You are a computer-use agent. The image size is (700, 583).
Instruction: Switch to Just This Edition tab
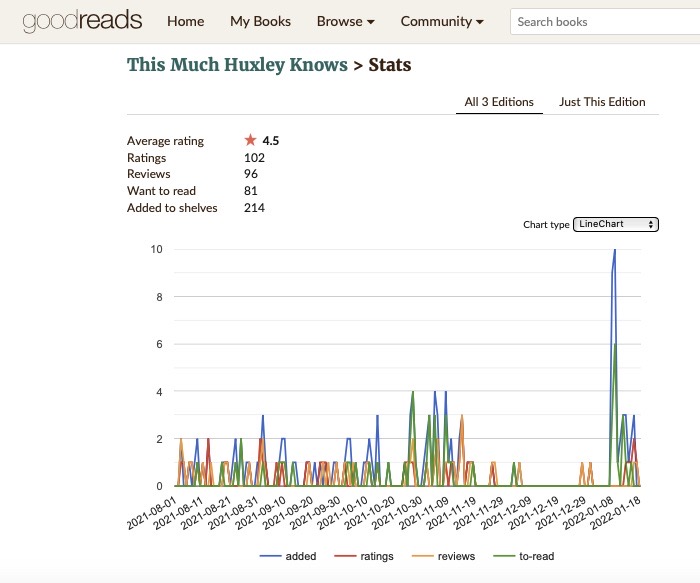[x=602, y=102]
